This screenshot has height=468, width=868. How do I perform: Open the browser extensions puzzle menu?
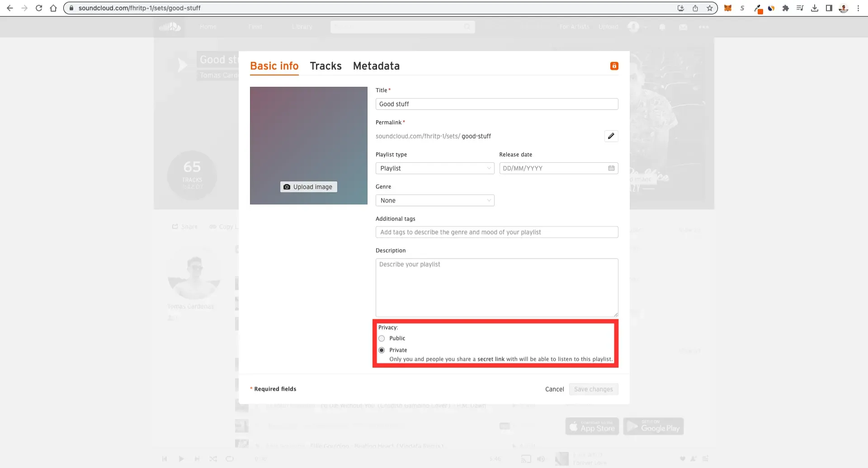pos(787,8)
